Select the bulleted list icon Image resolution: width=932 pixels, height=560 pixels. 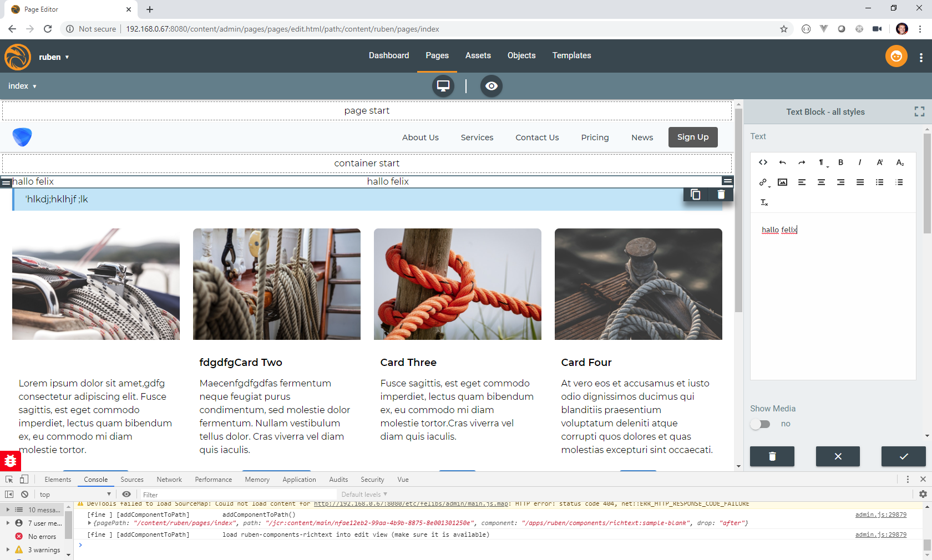880,182
